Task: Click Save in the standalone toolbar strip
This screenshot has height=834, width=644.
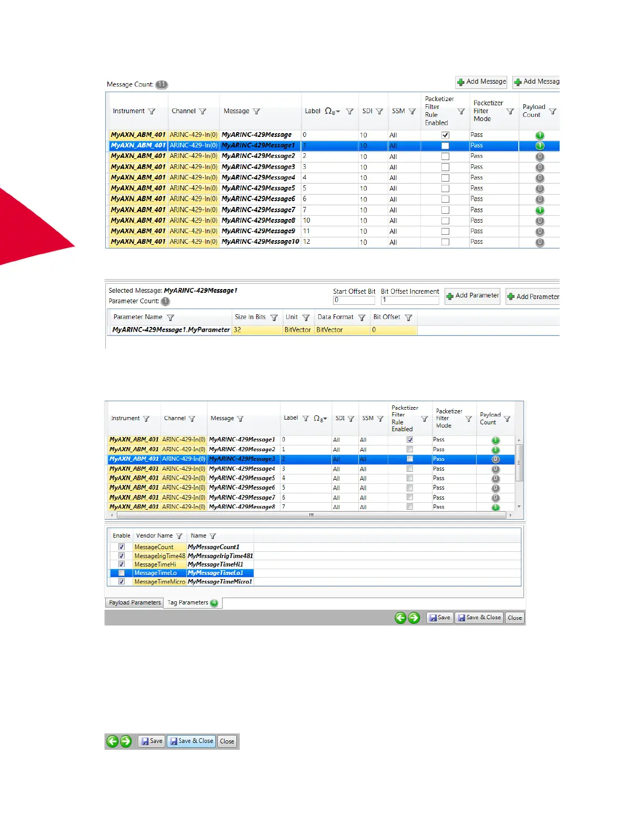Action: tap(152, 741)
